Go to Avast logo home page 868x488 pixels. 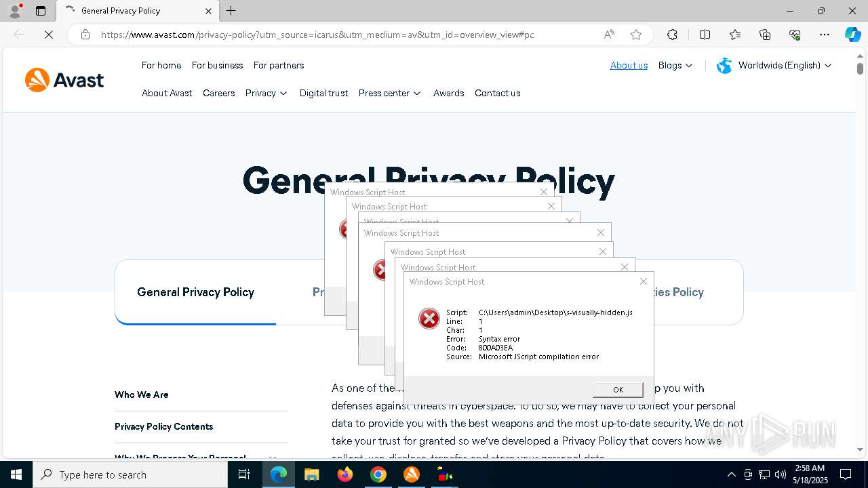tap(64, 80)
